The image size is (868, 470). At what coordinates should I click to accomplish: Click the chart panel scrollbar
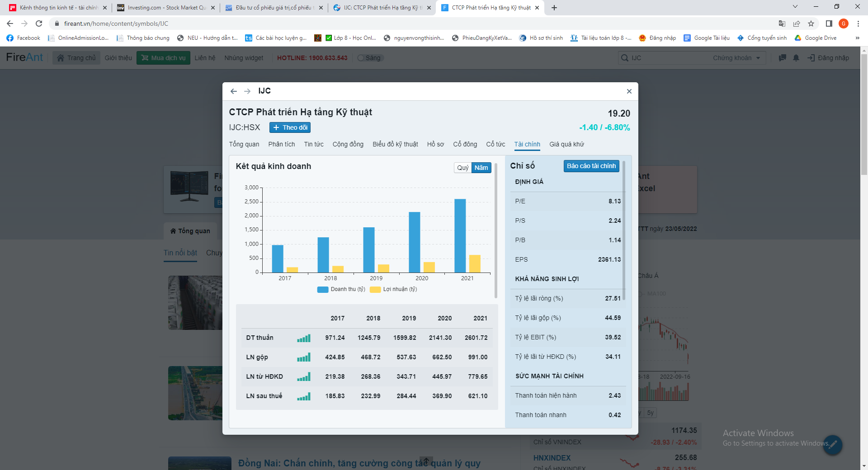(x=496, y=230)
